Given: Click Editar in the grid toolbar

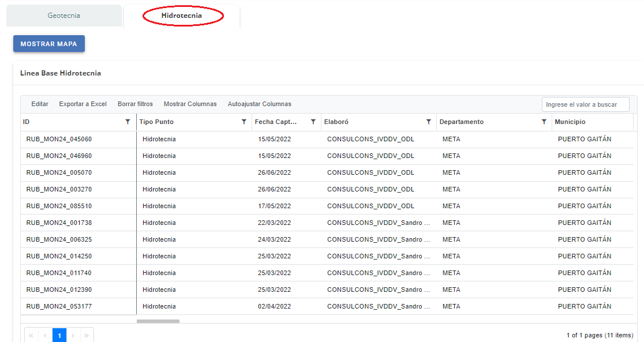Looking at the screenshot, I should 40,104.
